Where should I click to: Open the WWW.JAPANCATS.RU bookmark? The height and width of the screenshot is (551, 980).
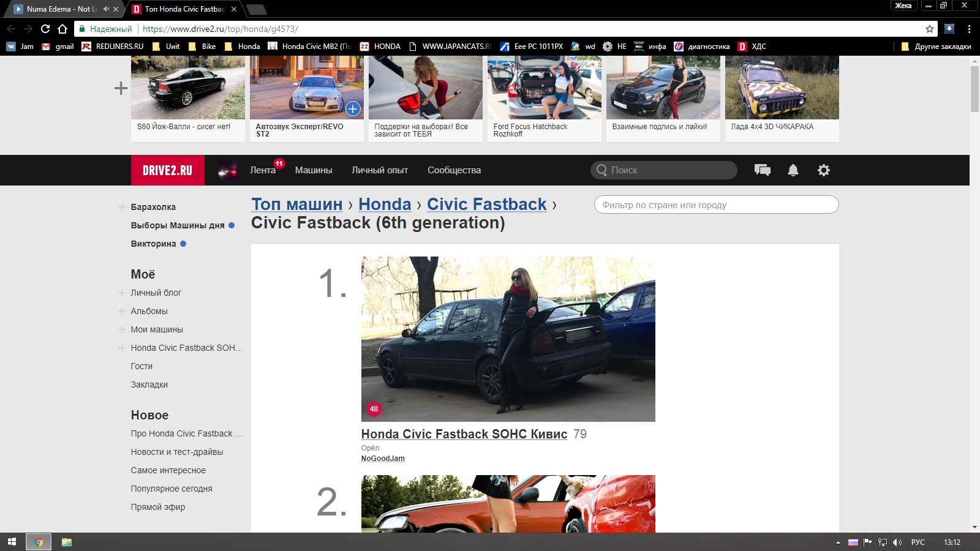450,47
